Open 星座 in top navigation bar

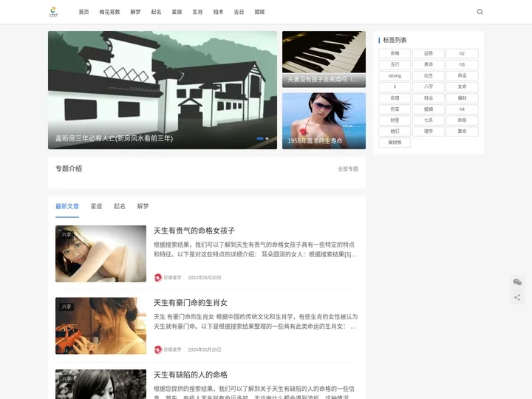click(x=177, y=12)
